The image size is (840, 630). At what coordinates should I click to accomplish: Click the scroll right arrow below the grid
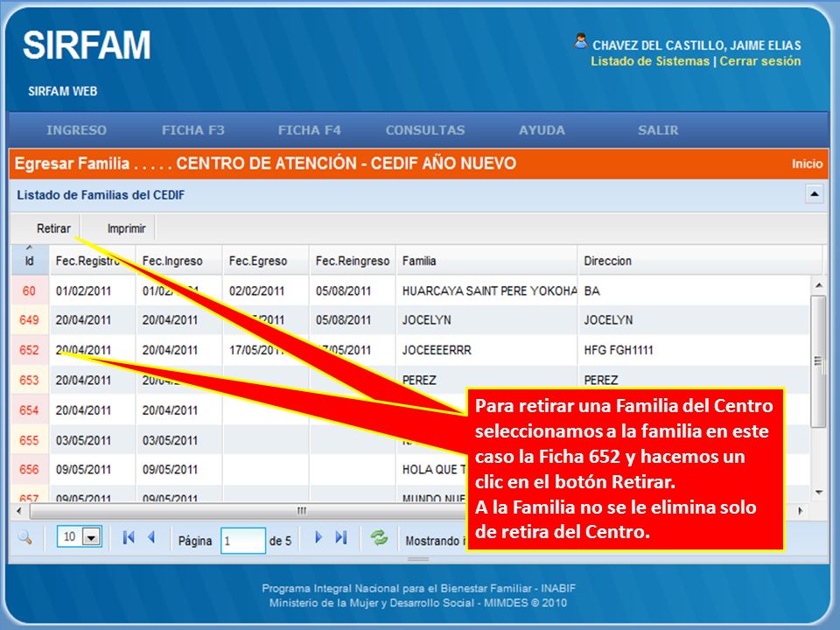[801, 511]
